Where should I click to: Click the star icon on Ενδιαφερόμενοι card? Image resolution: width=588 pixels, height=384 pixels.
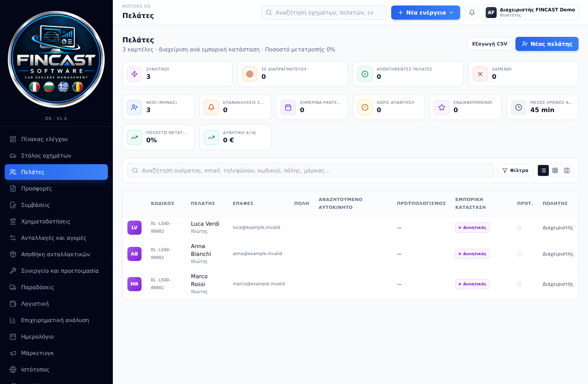tap(442, 107)
